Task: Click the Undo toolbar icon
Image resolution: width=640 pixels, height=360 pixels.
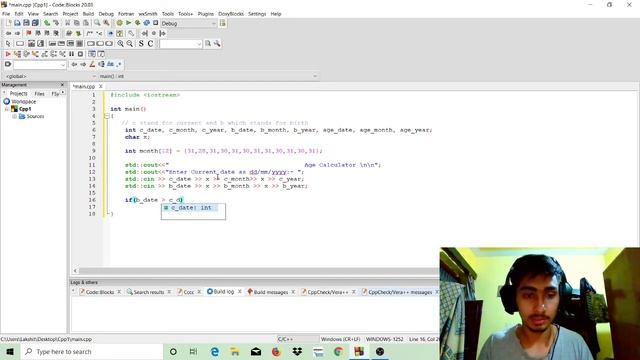Action: (47, 23)
